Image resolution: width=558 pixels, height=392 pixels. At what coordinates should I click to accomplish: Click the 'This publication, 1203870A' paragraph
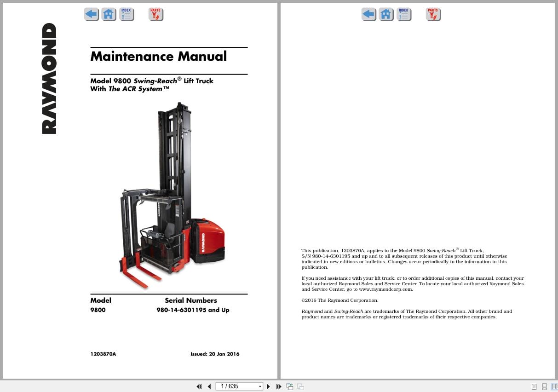(x=404, y=259)
